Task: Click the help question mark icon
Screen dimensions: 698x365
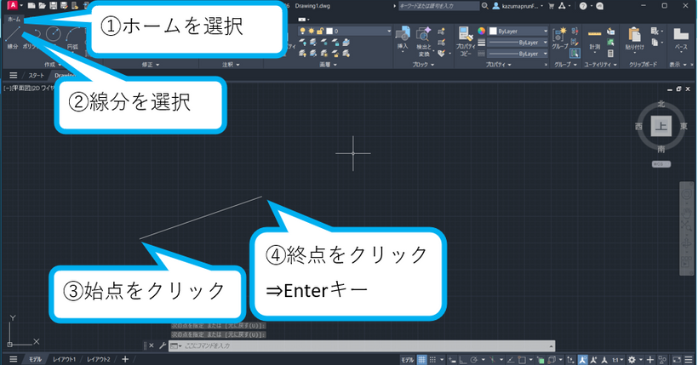Action: (583, 6)
